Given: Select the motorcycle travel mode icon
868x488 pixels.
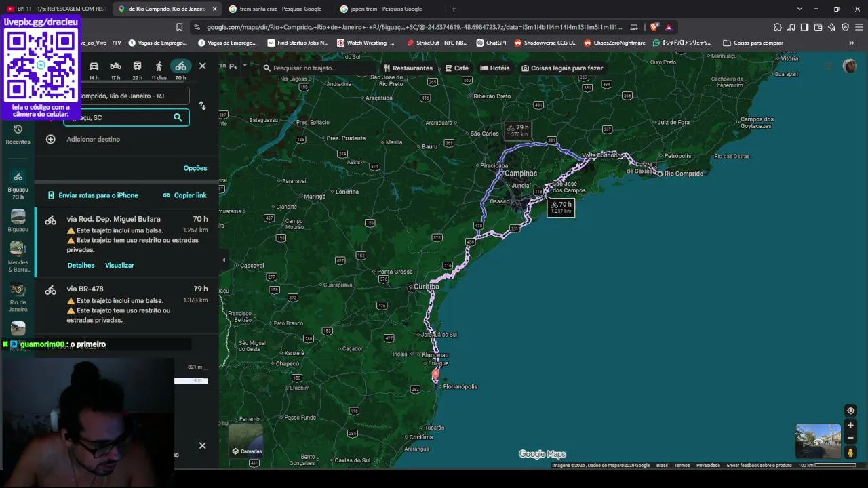Looking at the screenshot, I should (116, 66).
